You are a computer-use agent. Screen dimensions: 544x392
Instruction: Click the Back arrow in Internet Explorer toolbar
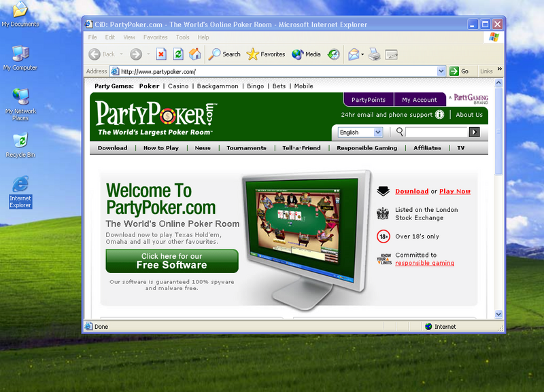click(x=95, y=54)
